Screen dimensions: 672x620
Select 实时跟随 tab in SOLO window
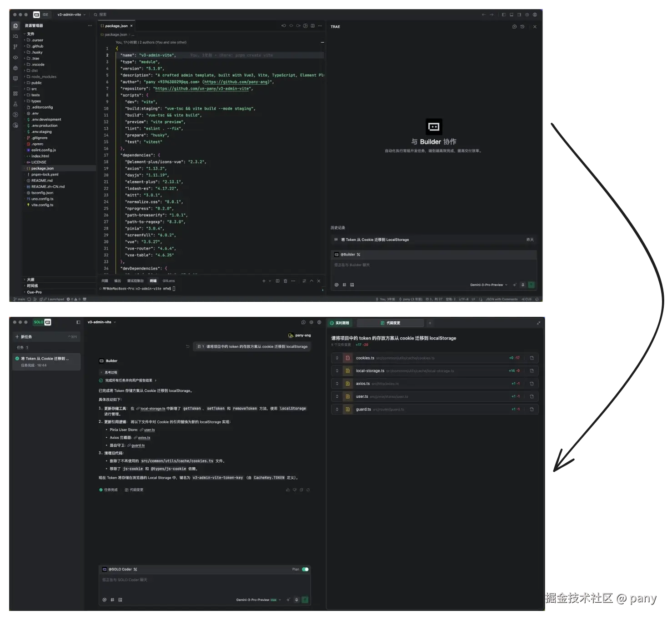340,323
